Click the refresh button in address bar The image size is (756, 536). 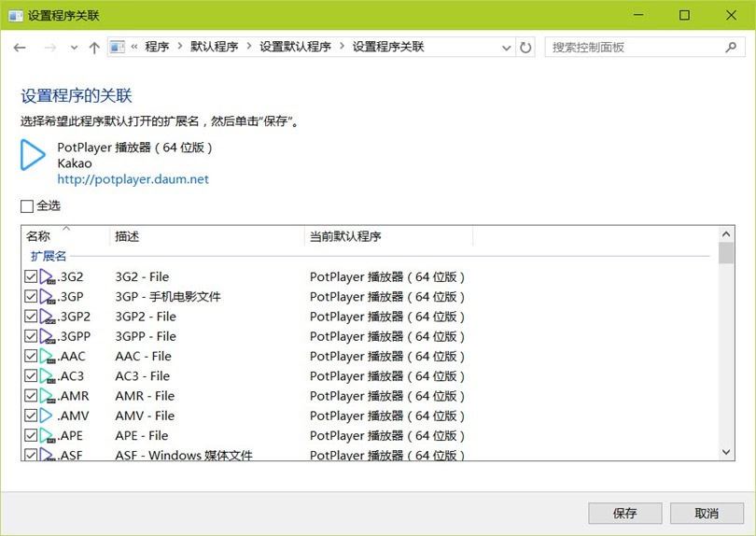526,47
